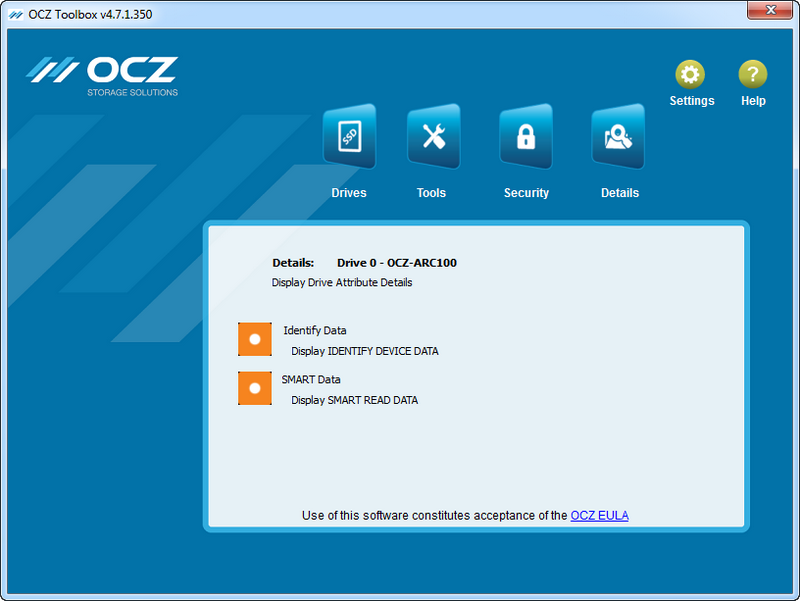Click the 'Display SMART READ DATA' text
This screenshot has width=800, height=601.
(x=355, y=400)
